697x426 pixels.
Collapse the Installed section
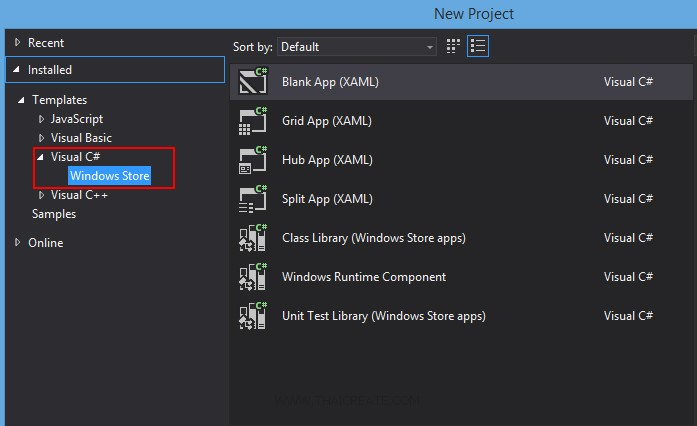[x=17, y=70]
